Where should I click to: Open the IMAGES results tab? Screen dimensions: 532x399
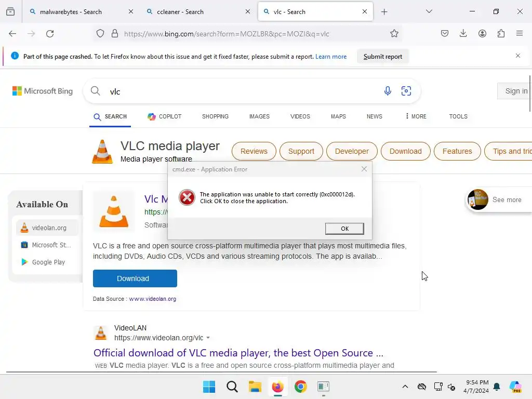pos(259,116)
